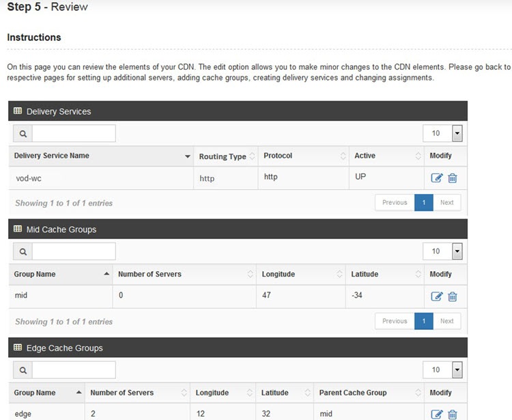Viewport: 512px width, 420px height.
Task: Click the edge latitude value 32
Action: 266,414
